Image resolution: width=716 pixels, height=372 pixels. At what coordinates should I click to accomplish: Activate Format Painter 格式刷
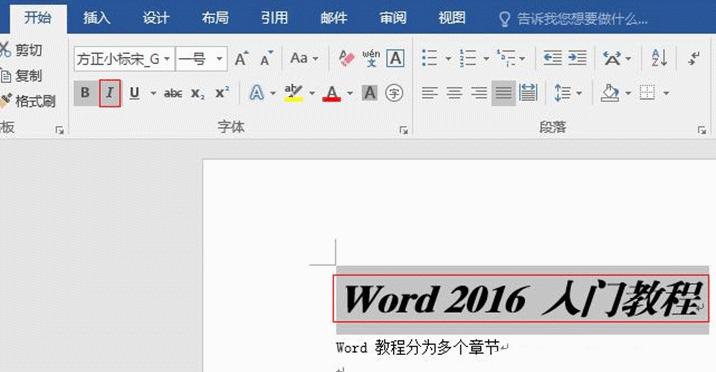click(28, 101)
